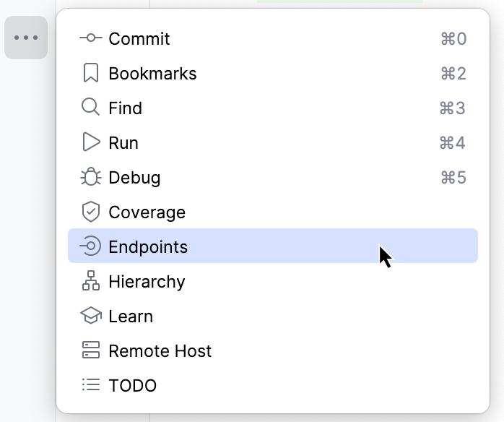This screenshot has width=504, height=422.
Task: Click the Find magnifying glass icon
Action: 90,108
